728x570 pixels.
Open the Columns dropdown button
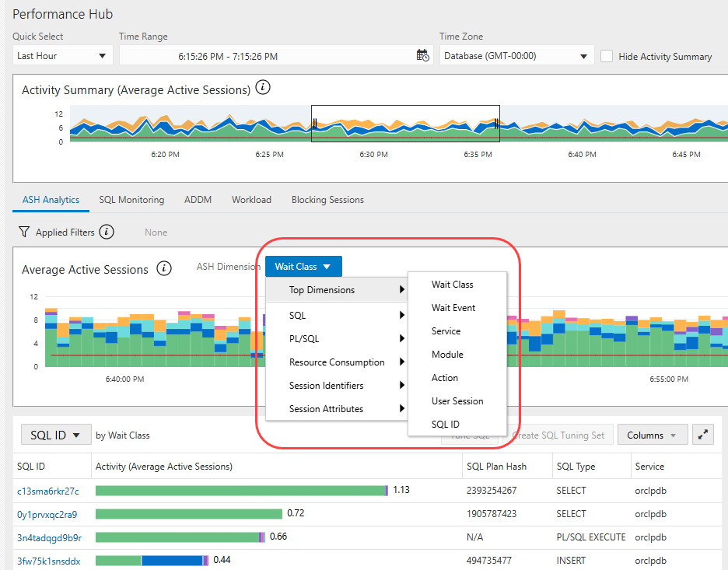(x=653, y=435)
